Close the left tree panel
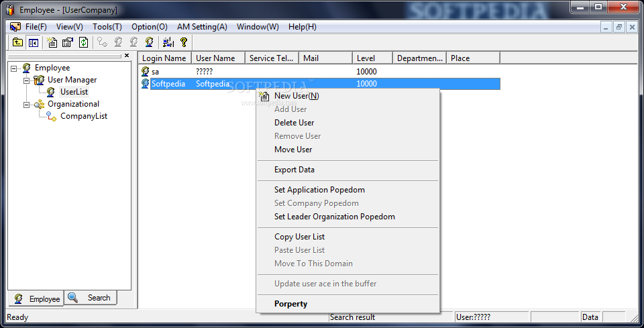Viewport: 644px width, 328px height. [127, 55]
